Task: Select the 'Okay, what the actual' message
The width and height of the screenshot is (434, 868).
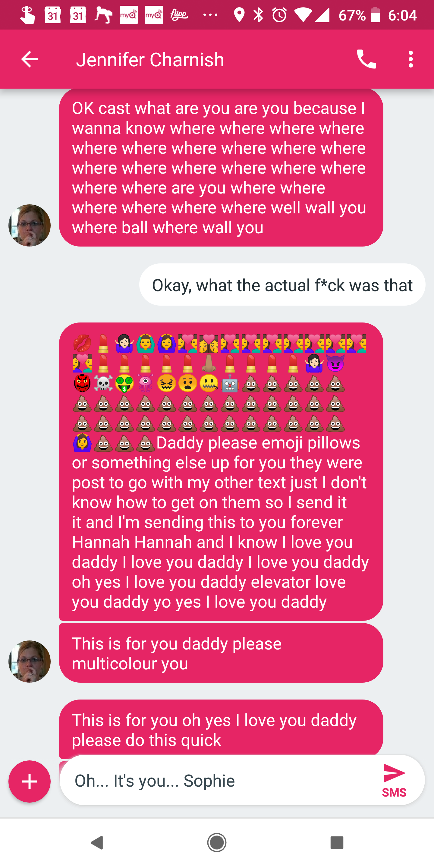Action: point(282,285)
